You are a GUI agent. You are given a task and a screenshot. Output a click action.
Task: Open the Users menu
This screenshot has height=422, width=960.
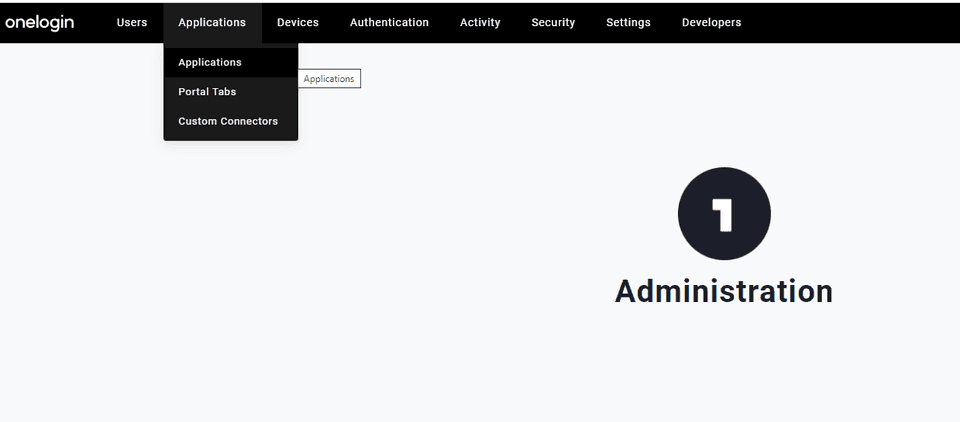pos(132,23)
